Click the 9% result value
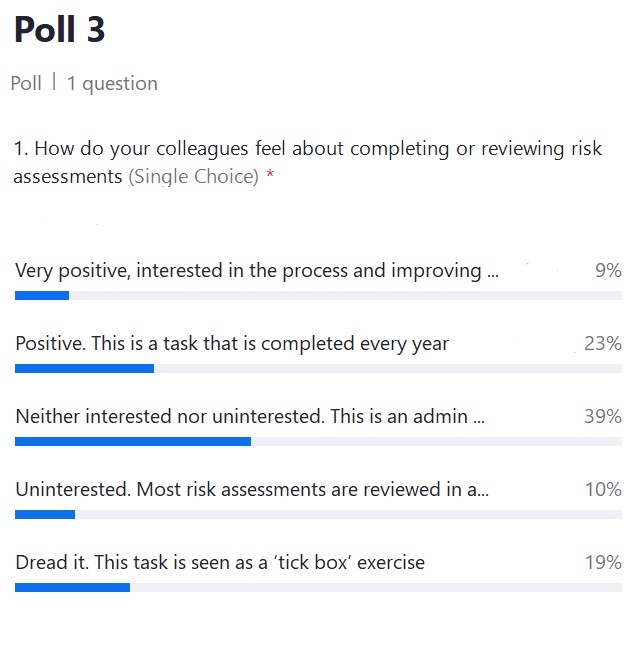Screen dimensions: 641x647 (608, 271)
